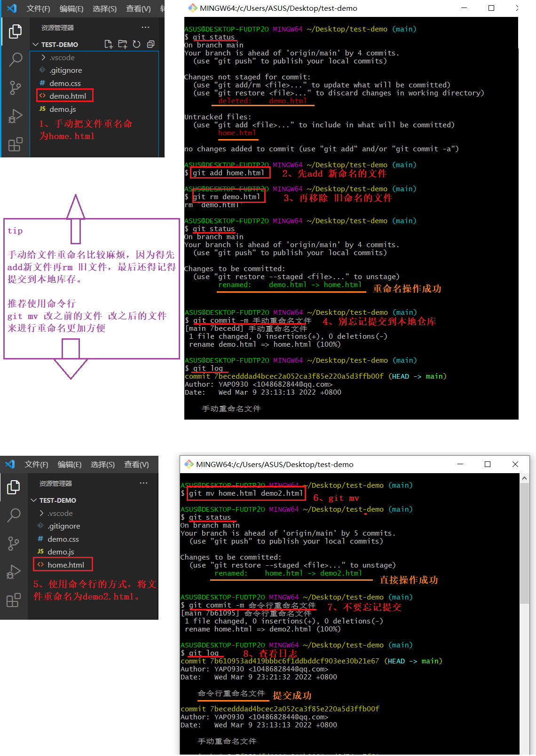Expand .vscode folder in bottom explorer
This screenshot has width=536, height=756.
click(x=42, y=513)
